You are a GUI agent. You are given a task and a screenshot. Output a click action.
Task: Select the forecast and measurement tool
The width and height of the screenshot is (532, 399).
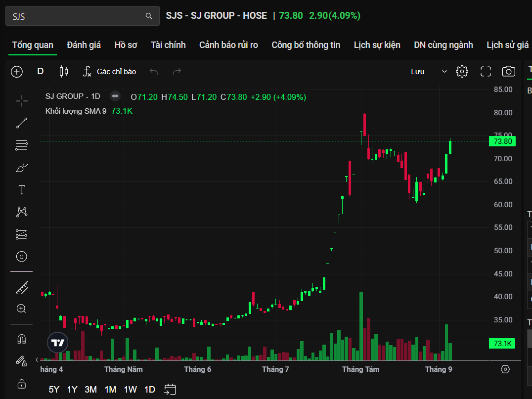coord(22,234)
